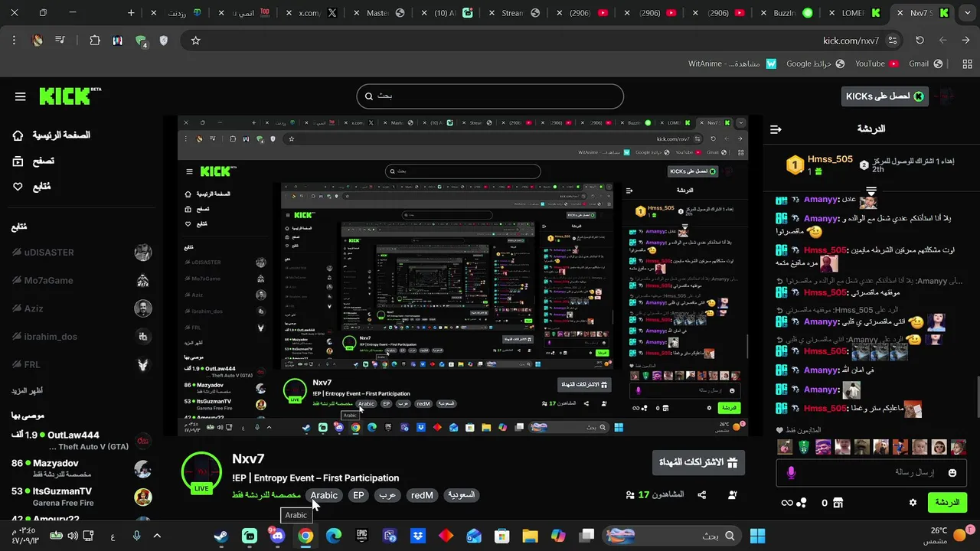The height and width of the screenshot is (551, 980).
Task: Click the share icon under the stream
Action: [x=702, y=495]
